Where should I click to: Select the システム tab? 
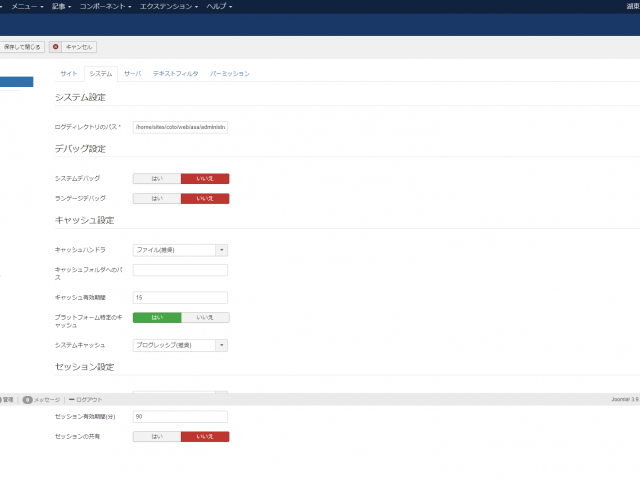tap(101, 74)
